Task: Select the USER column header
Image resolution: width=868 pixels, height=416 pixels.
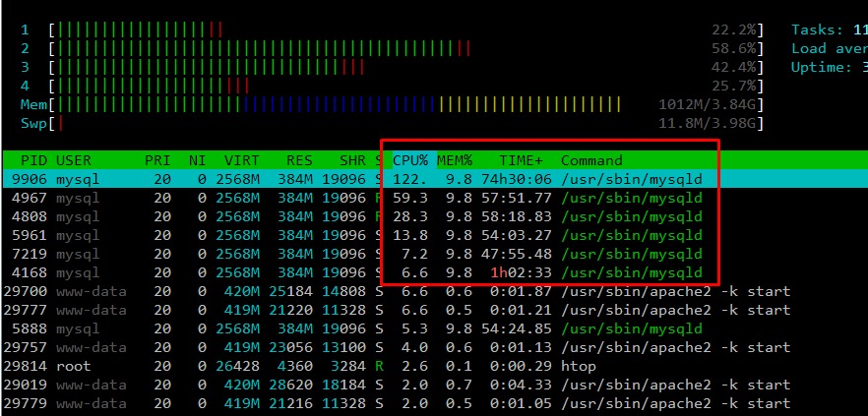Action: (x=74, y=159)
